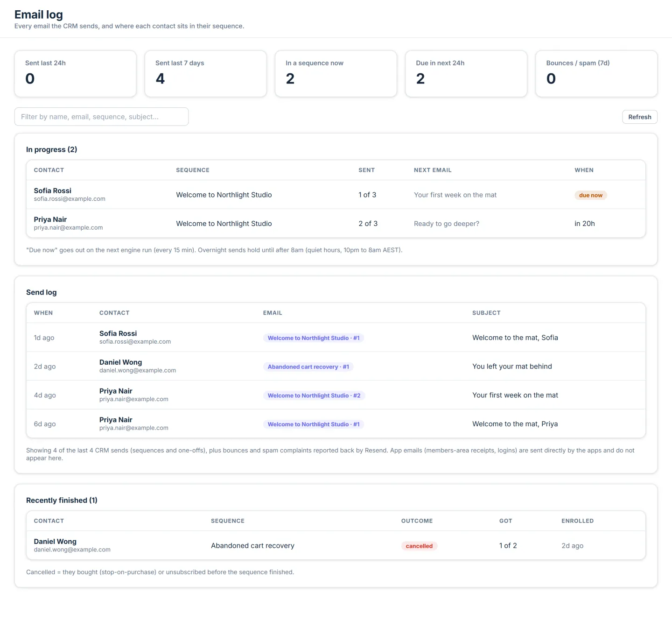This screenshot has width=672, height=642.
Task: Click the '2 of 3' sent count
Action: (368, 224)
